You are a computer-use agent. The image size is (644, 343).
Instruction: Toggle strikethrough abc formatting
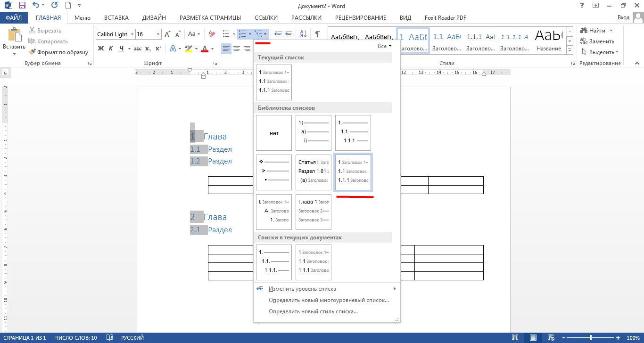[x=138, y=49]
